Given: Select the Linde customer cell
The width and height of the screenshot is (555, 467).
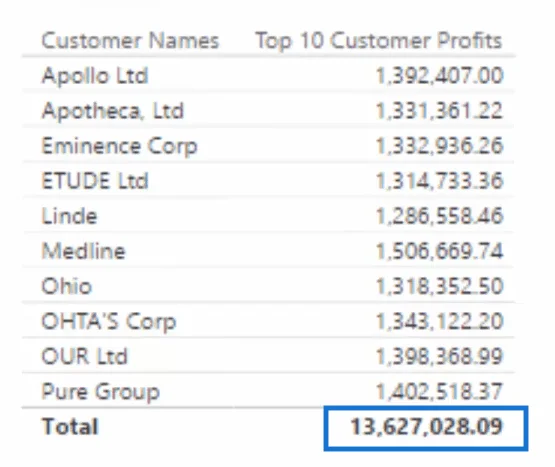Looking at the screenshot, I should (x=69, y=216).
